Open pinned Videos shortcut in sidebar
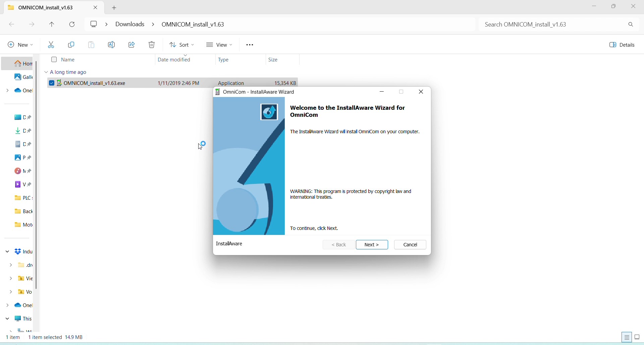Screen dimensions: 644x345 (x=23, y=185)
